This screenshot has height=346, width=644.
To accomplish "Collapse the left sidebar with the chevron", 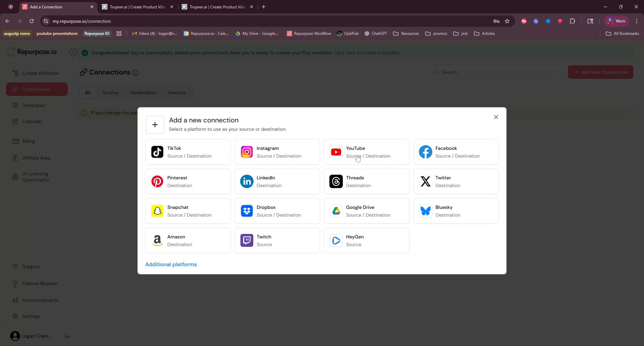I will click(x=73, y=52).
